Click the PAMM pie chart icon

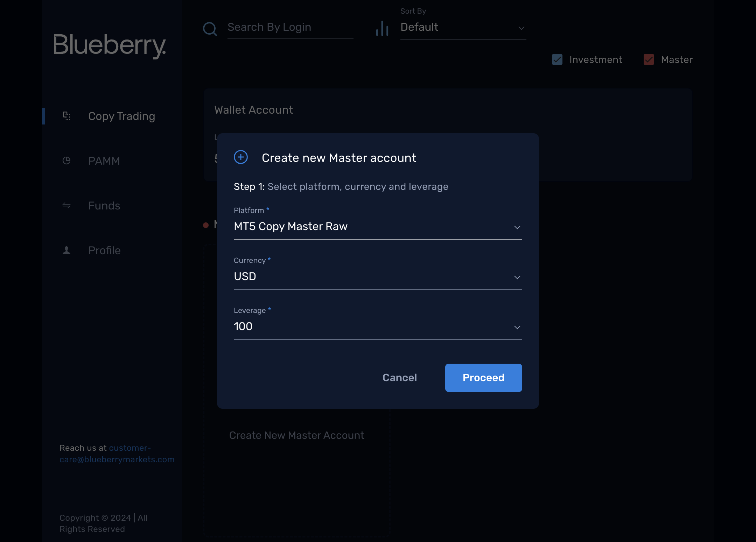[66, 161]
